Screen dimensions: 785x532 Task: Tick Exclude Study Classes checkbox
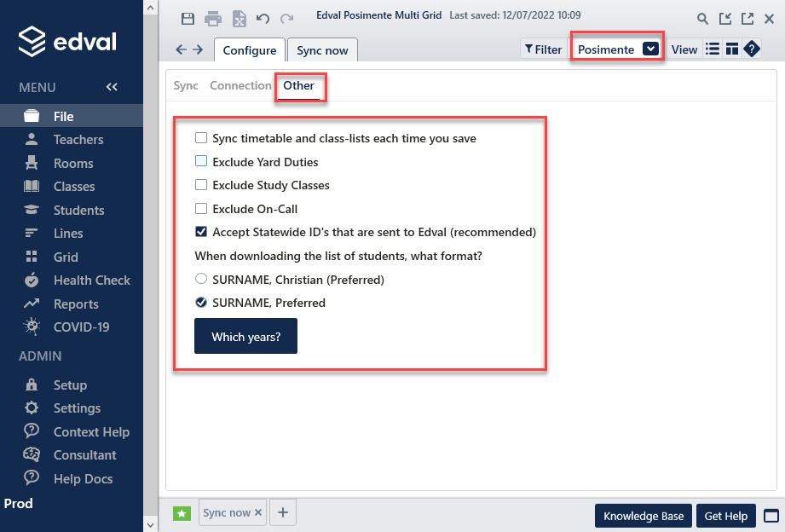tap(201, 185)
